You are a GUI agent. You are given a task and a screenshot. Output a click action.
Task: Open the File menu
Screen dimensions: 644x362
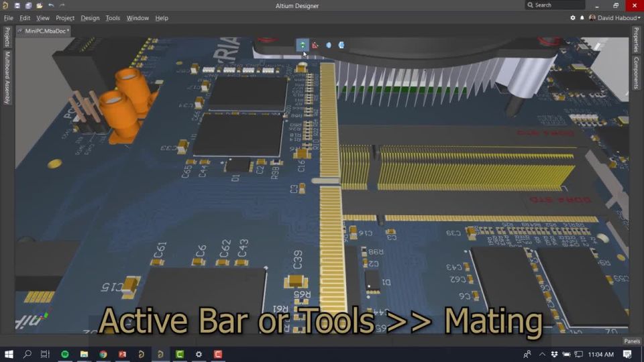8,18
